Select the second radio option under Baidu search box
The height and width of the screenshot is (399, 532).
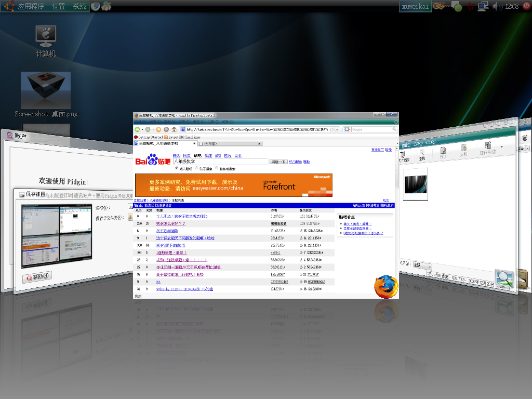click(196, 168)
